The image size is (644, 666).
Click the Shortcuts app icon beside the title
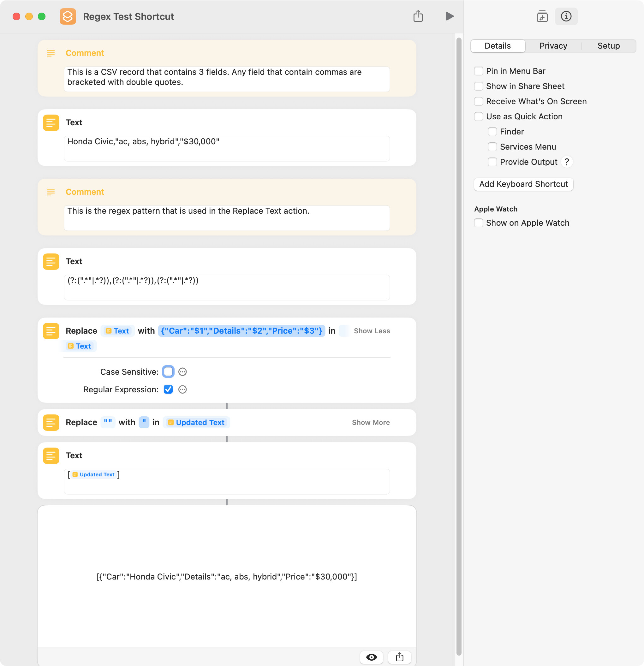(x=68, y=16)
